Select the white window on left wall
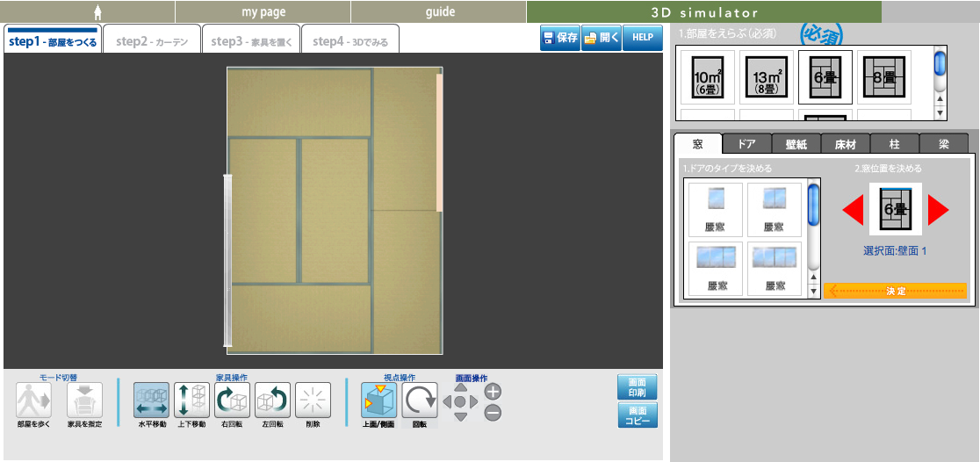 pyautogui.click(x=227, y=261)
